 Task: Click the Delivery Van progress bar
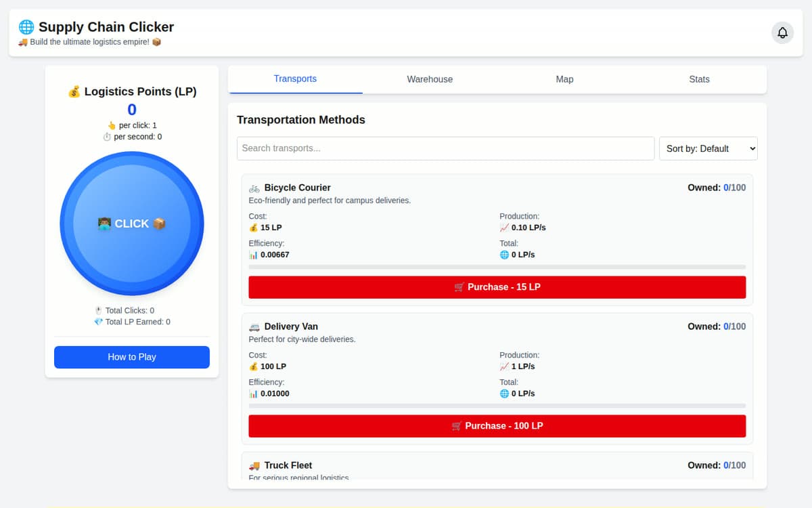[497, 406]
